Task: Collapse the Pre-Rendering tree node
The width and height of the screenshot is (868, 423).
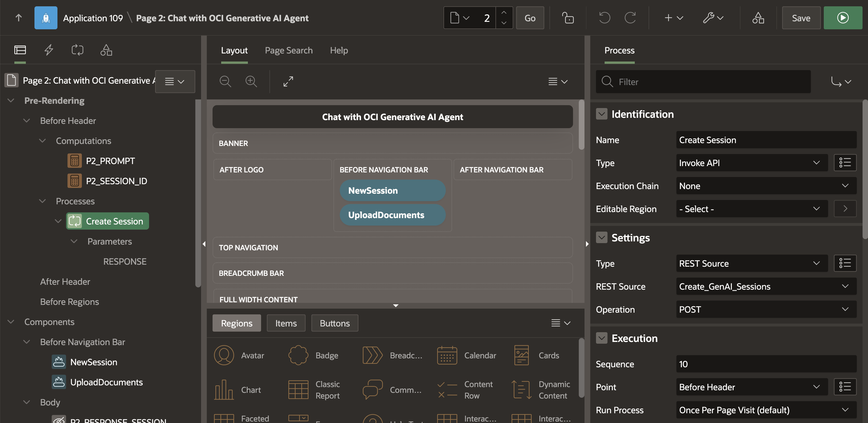Action: click(11, 101)
